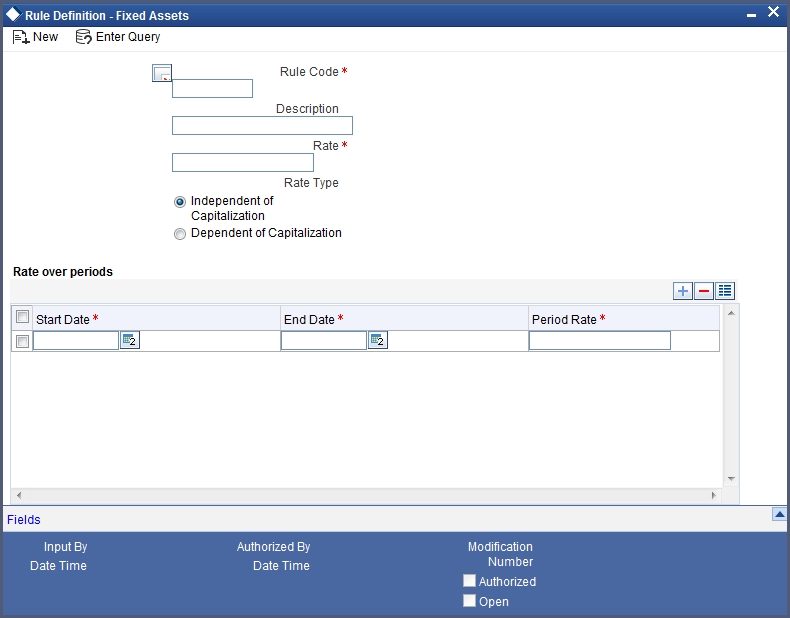Click the Start Date column header
Image resolution: width=790 pixels, height=618 pixels.
click(156, 319)
